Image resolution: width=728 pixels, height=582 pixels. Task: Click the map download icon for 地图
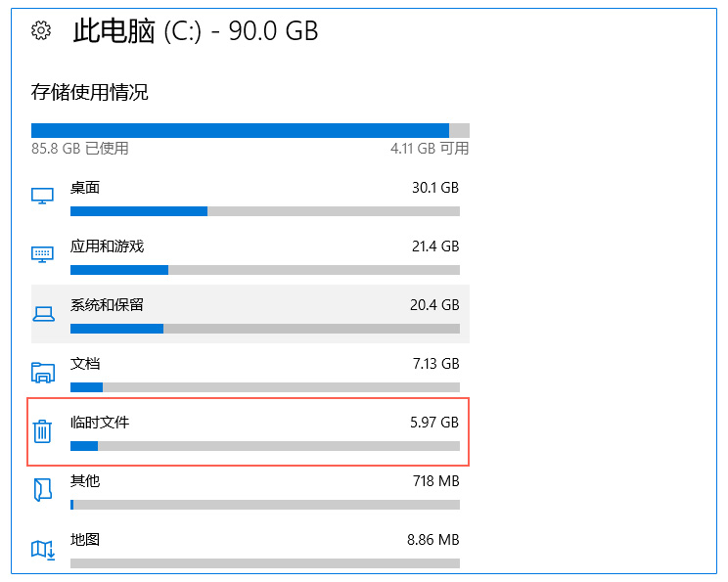coord(43,550)
